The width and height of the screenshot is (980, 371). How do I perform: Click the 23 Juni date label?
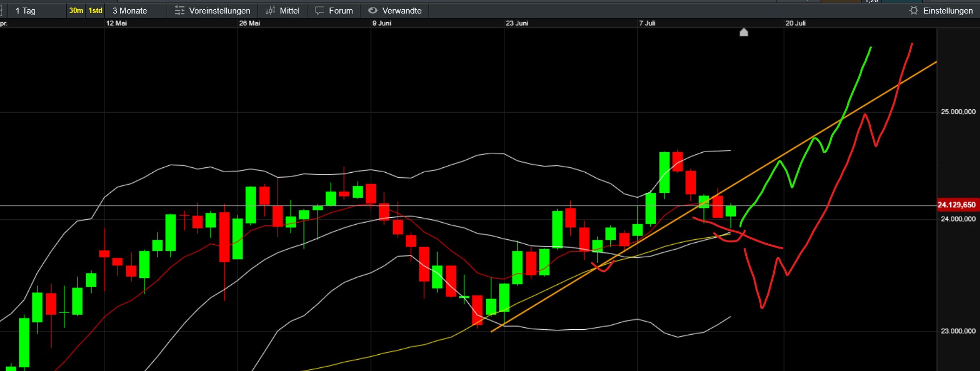click(517, 23)
